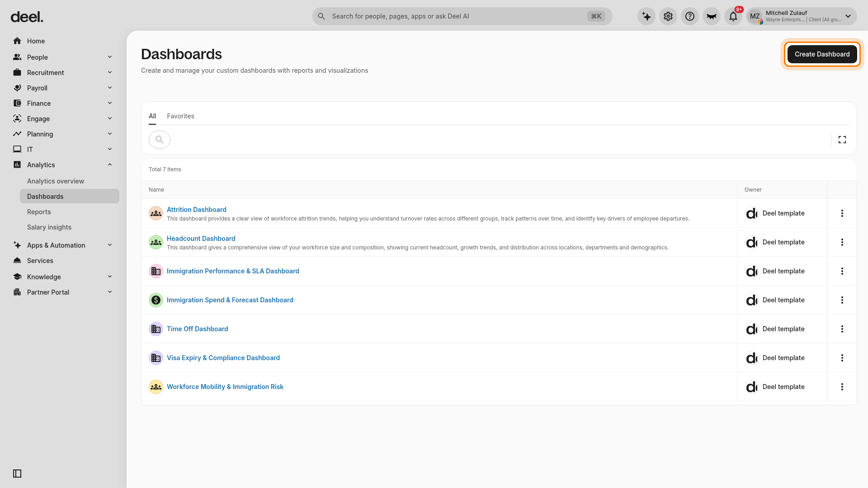Focus the global Deel AI search field
The image size is (868, 488).
(462, 16)
